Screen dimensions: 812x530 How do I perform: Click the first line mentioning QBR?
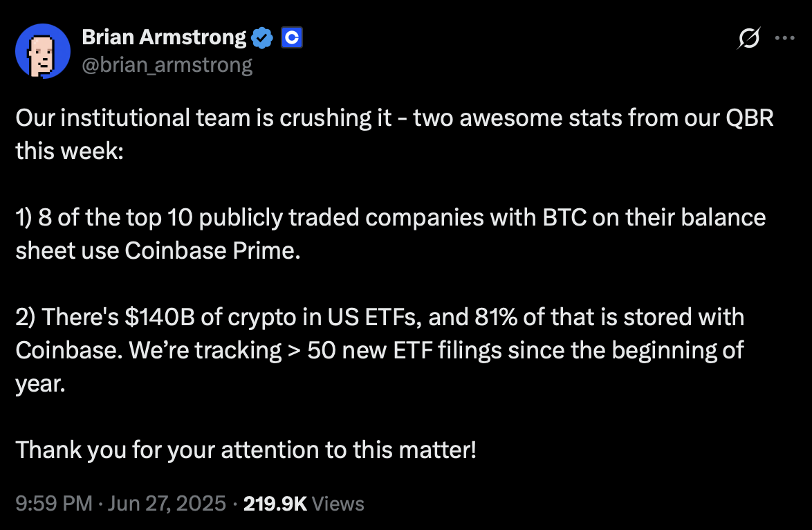395,118
